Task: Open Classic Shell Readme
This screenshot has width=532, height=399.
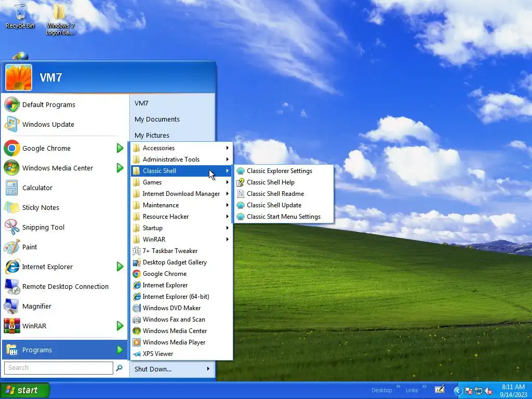Action: tap(284, 194)
